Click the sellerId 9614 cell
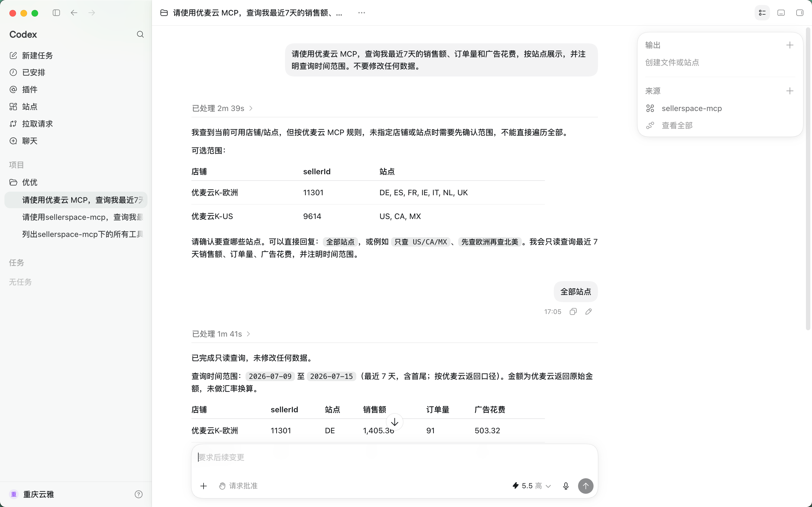The width and height of the screenshot is (812, 507). (x=312, y=216)
